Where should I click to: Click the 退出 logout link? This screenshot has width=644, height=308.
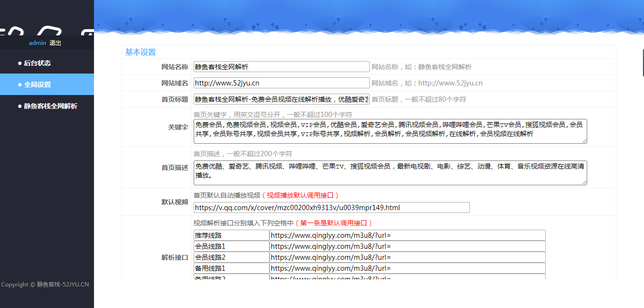[55, 43]
